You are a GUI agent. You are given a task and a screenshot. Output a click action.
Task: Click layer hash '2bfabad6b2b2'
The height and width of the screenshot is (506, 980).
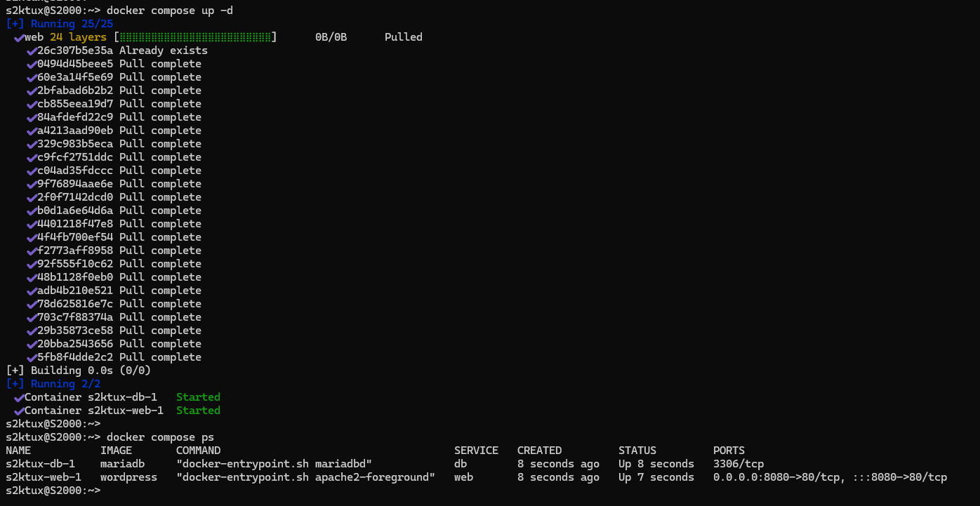[75, 91]
